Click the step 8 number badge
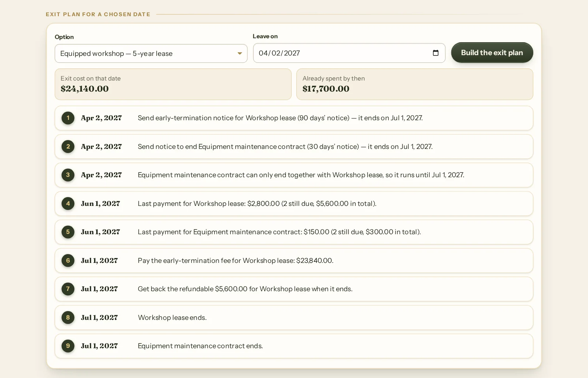588x378 pixels. [x=68, y=317]
